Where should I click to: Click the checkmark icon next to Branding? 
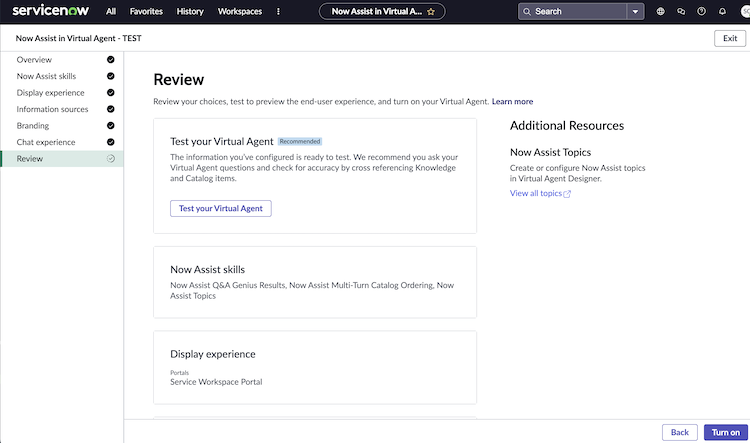[x=110, y=126]
